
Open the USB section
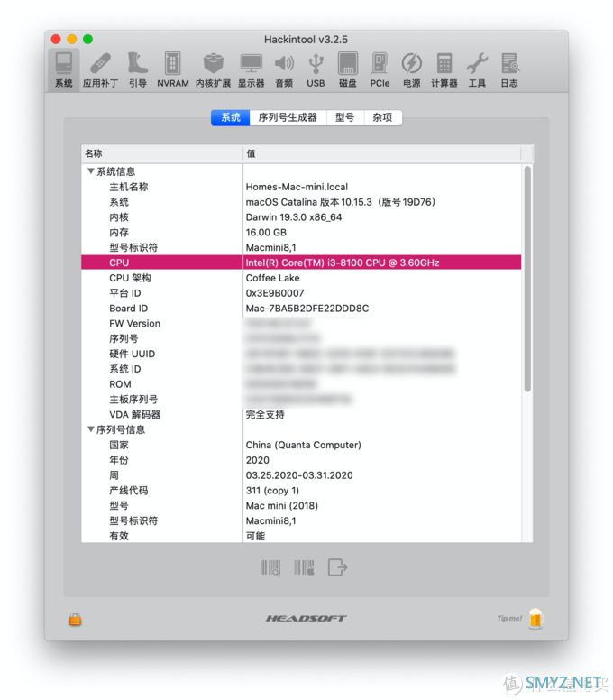[x=316, y=69]
